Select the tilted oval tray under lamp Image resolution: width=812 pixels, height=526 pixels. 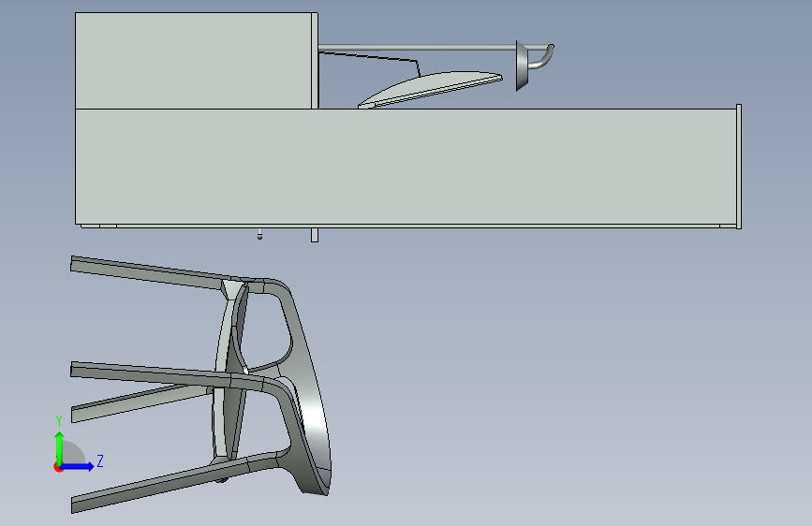(x=430, y=90)
